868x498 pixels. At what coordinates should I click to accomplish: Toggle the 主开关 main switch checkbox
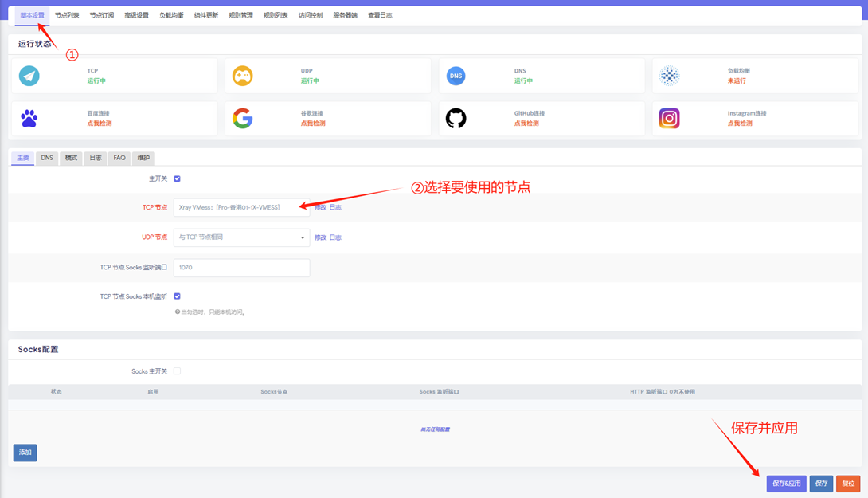[177, 178]
